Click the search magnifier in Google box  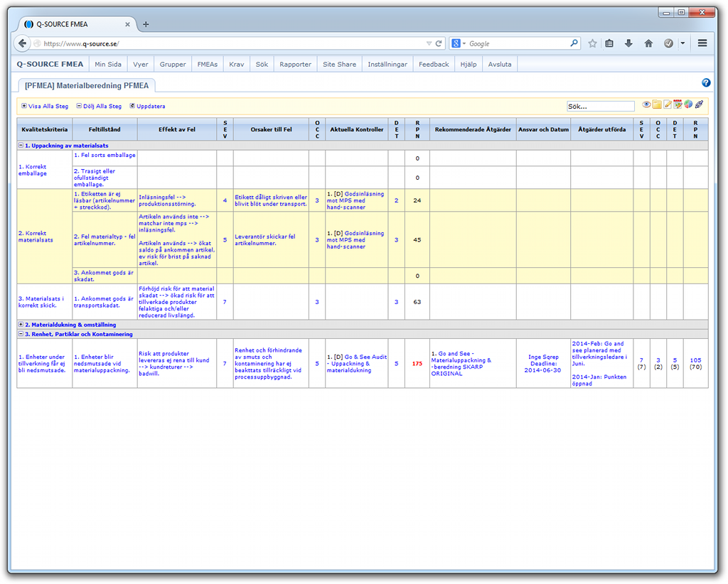tap(574, 43)
